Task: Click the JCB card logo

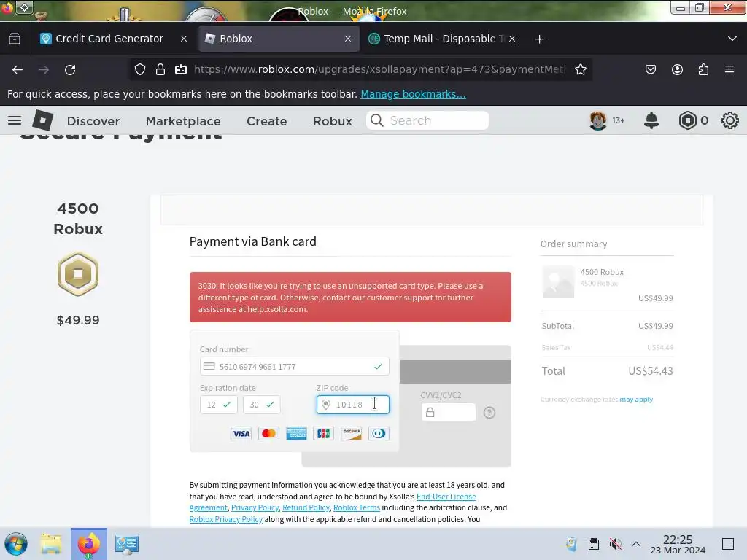Action: click(323, 433)
